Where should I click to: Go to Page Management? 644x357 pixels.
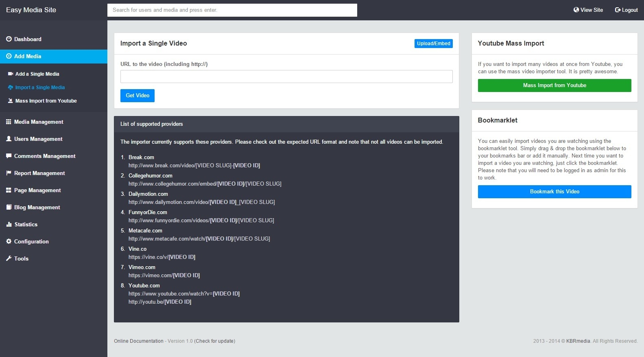click(x=54, y=190)
